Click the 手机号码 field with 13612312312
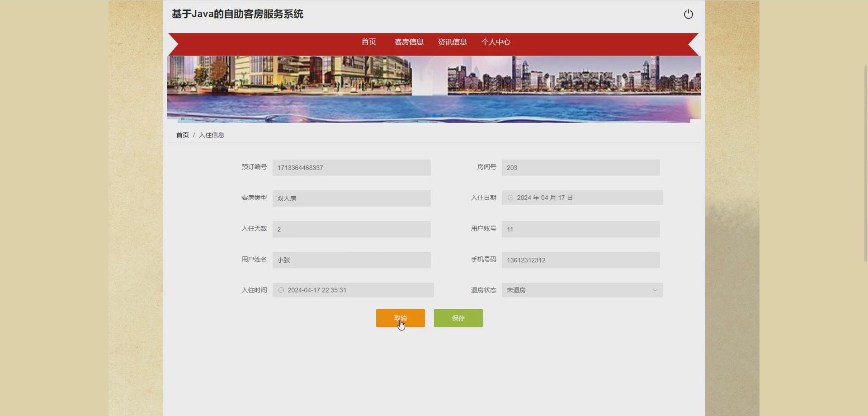Image resolution: width=868 pixels, height=416 pixels. point(580,260)
